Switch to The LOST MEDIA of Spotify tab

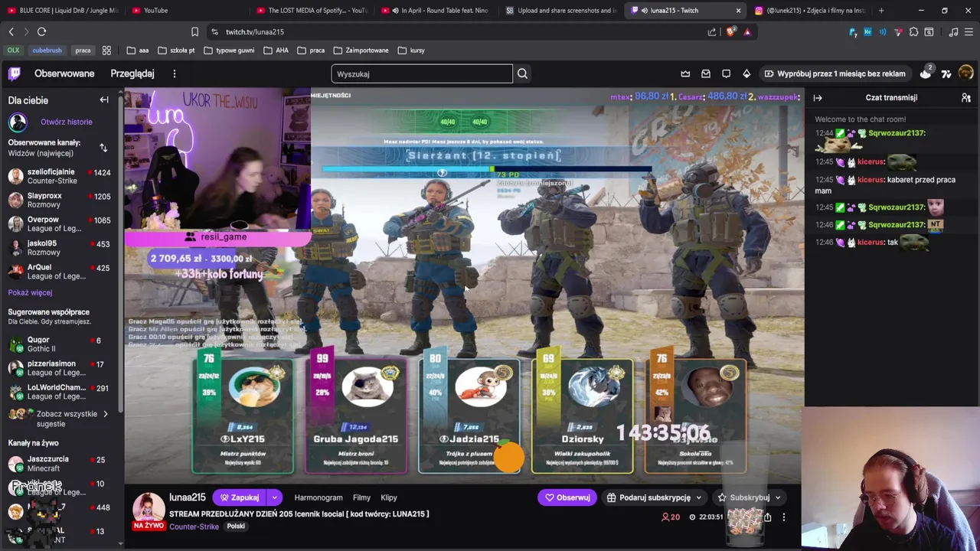[311, 11]
